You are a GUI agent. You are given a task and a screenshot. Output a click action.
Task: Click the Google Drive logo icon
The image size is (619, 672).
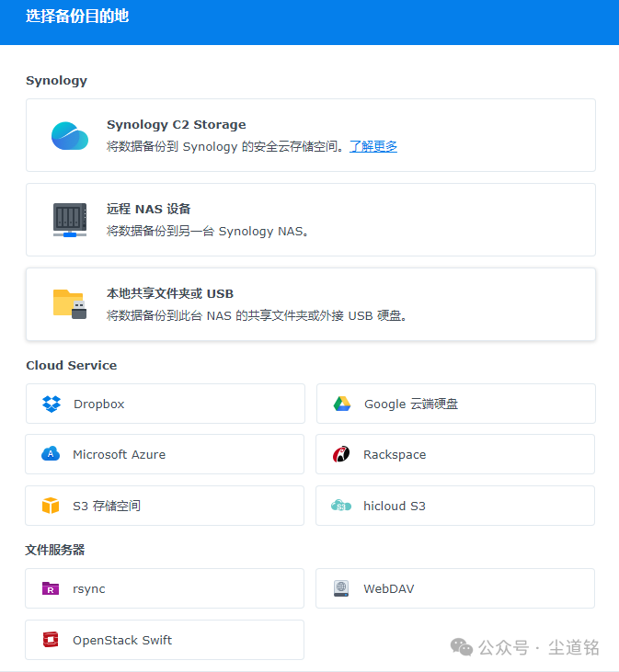342,404
